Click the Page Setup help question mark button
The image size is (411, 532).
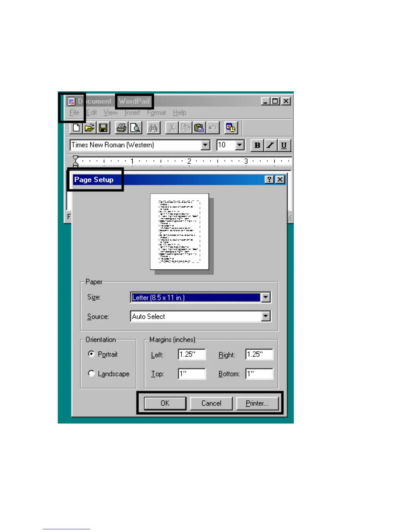[x=269, y=179]
